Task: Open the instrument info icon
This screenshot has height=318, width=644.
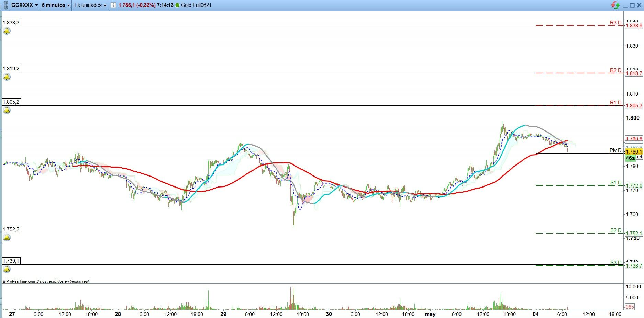Action: pos(113,5)
